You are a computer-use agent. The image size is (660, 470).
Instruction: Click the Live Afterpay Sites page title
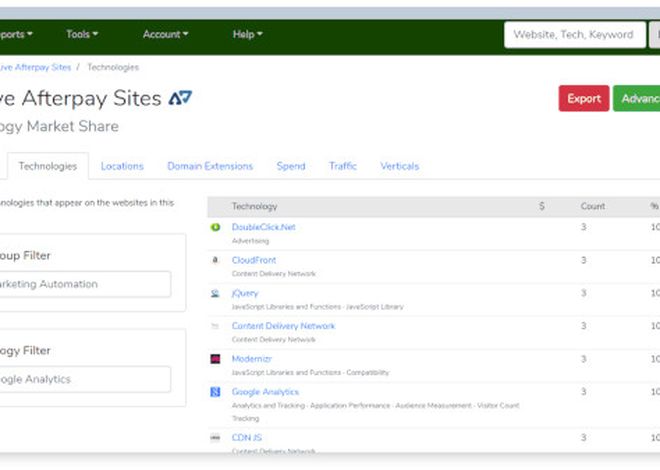(81, 98)
